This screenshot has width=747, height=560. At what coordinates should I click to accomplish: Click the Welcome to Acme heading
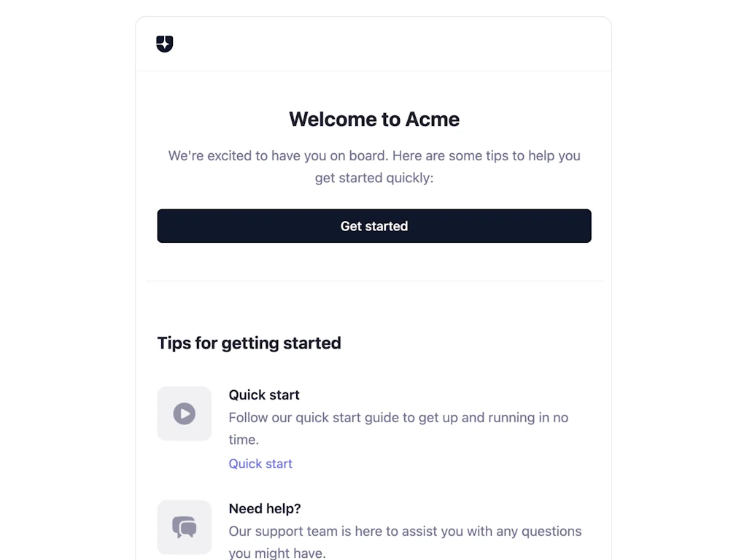pyautogui.click(x=373, y=119)
